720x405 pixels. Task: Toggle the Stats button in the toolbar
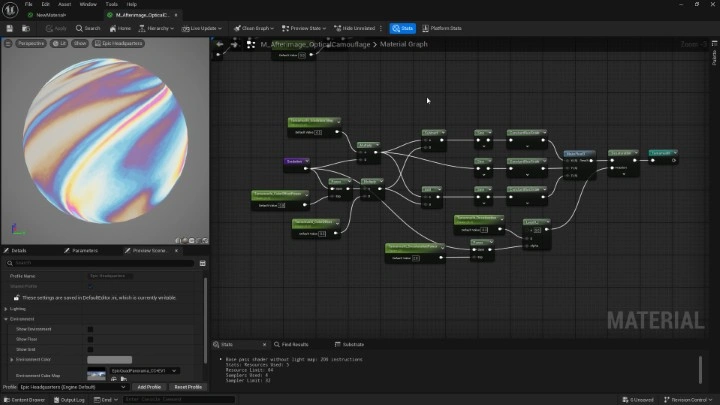pyautogui.click(x=402, y=28)
